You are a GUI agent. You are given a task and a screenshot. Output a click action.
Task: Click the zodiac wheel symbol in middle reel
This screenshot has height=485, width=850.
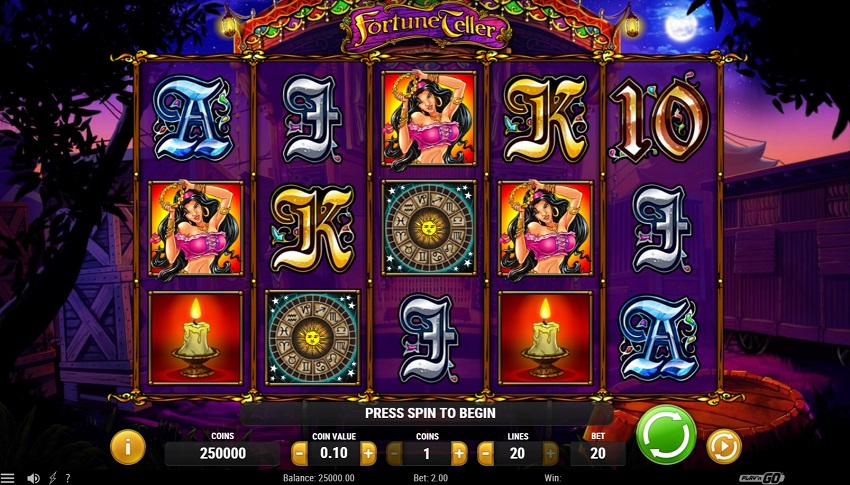[429, 228]
